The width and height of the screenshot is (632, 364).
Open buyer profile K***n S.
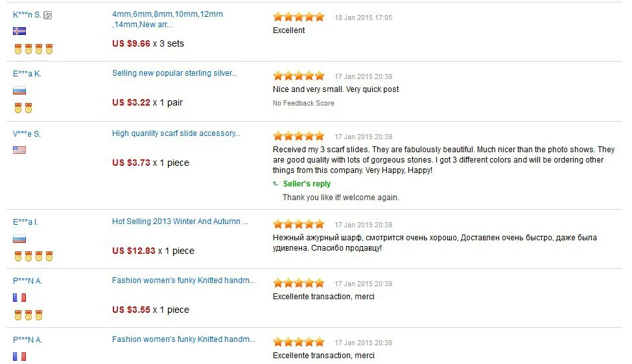27,15
